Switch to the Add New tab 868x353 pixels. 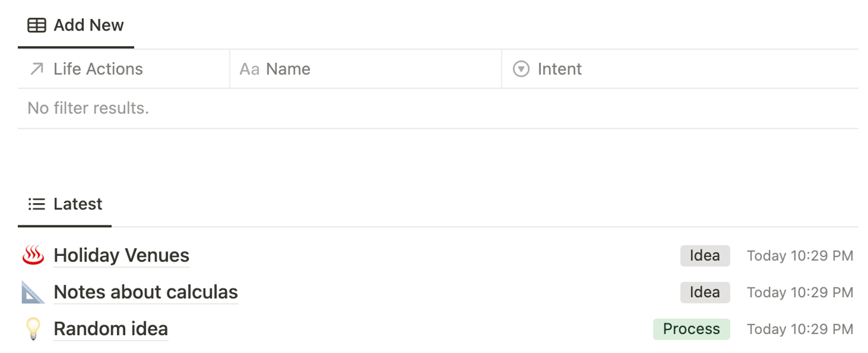click(88, 25)
